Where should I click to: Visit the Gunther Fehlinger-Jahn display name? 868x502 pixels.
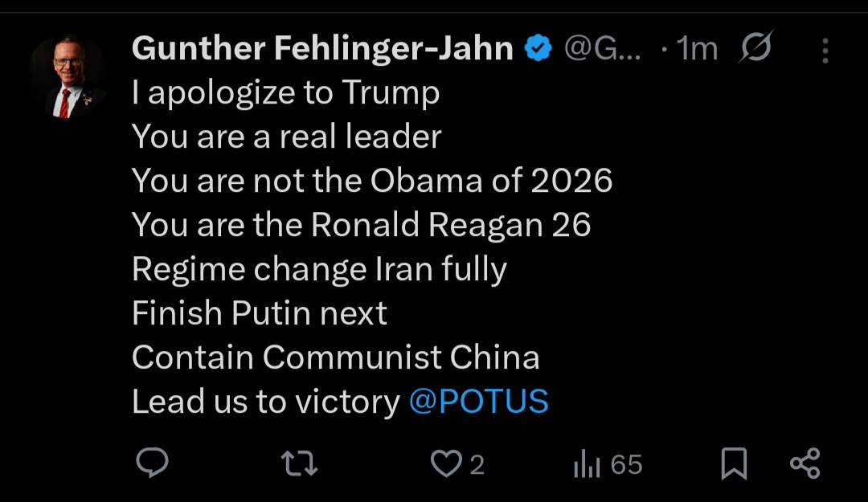tap(322, 48)
